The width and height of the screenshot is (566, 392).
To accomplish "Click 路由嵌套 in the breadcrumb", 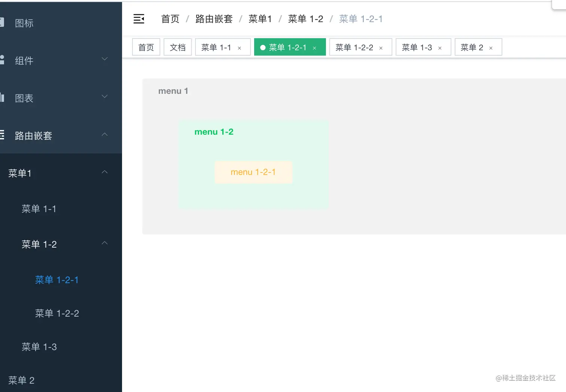I will 214,19.
